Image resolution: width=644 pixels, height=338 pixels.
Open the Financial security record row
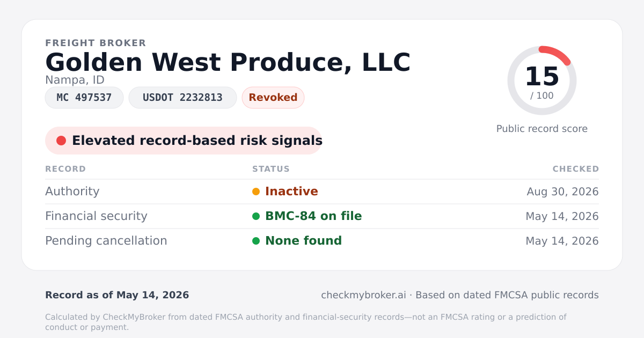pos(322,216)
